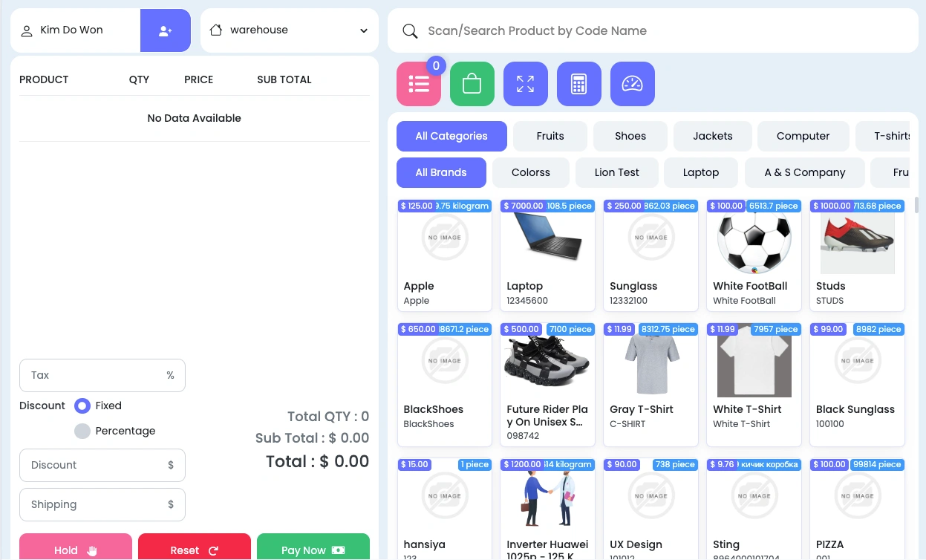Filter by Lion Test brand tab
926x560 pixels.
pos(617,172)
